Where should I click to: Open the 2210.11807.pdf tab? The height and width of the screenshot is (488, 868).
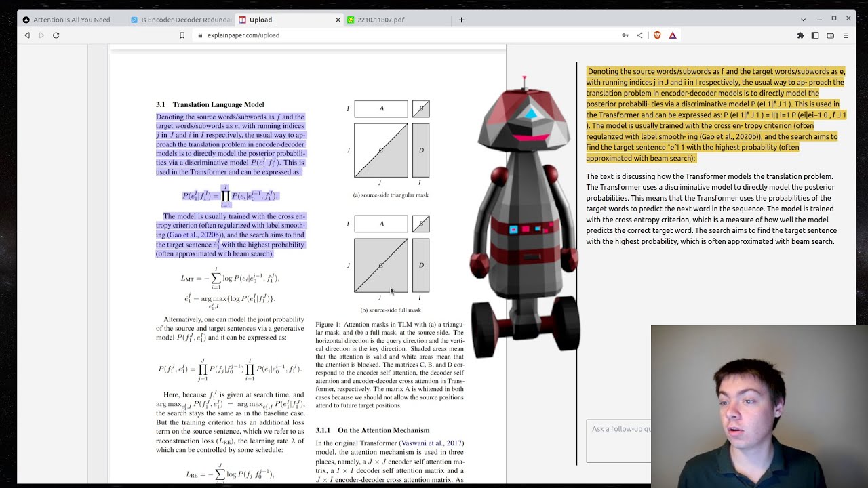click(397, 20)
